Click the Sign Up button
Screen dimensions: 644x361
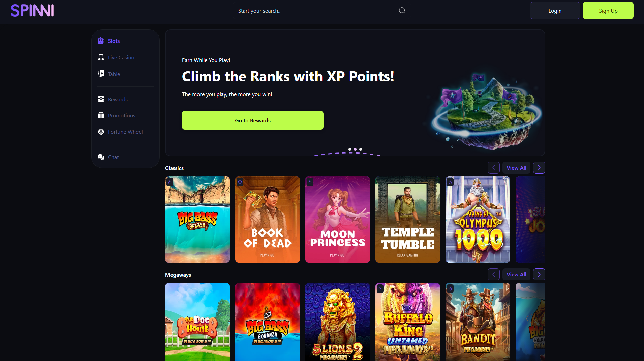click(x=608, y=10)
